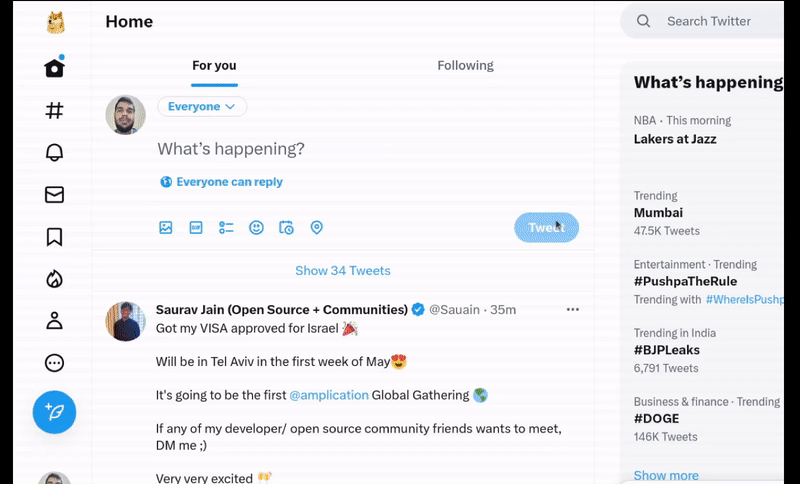Open Notifications bell in sidebar

point(54,152)
